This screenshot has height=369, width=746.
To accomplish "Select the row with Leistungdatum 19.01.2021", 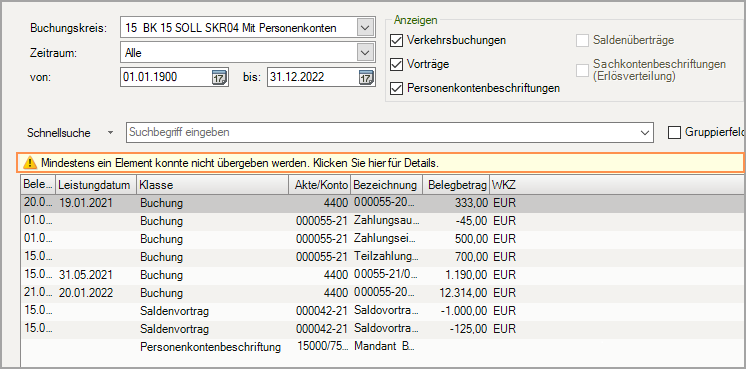I will pos(382,203).
